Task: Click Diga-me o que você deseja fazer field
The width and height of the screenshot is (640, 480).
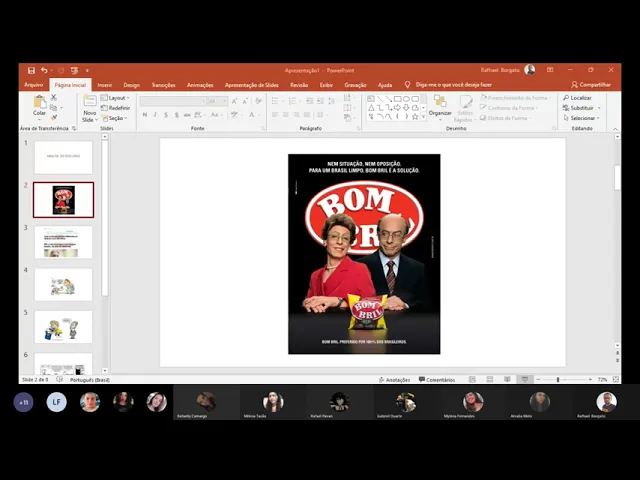Action: pos(453,84)
